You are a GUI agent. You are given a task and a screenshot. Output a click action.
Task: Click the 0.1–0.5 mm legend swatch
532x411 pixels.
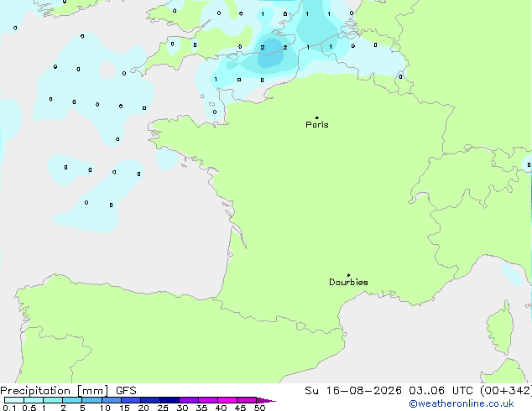point(14,400)
